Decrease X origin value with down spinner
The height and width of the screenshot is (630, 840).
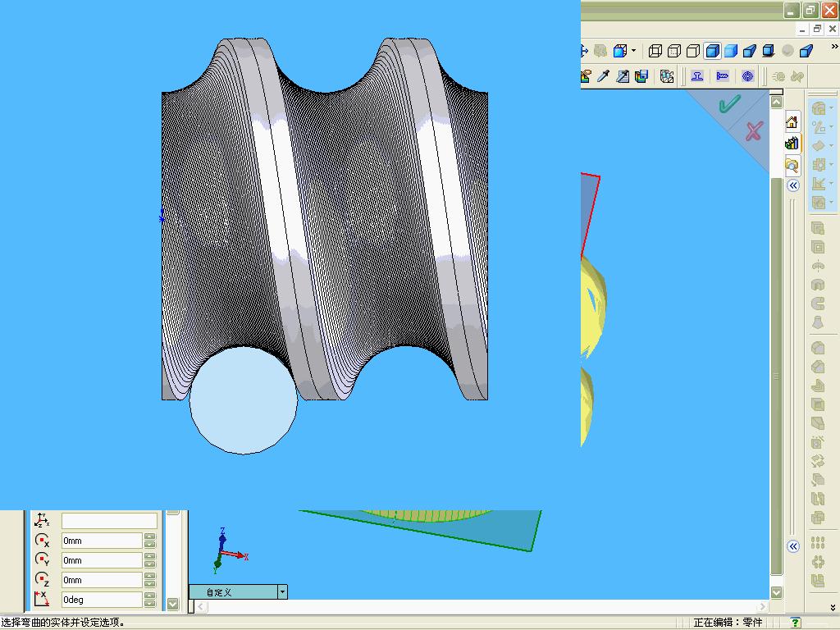(x=150, y=545)
